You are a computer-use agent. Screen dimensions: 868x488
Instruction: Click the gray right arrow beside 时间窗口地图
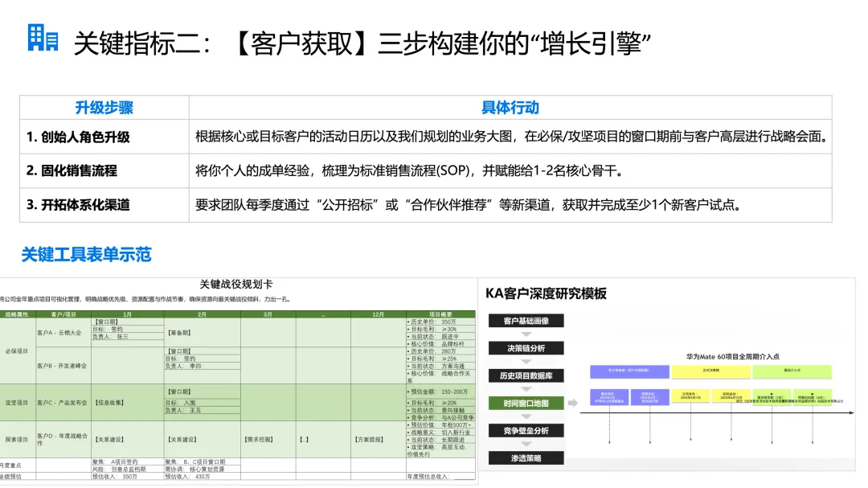[x=573, y=403]
